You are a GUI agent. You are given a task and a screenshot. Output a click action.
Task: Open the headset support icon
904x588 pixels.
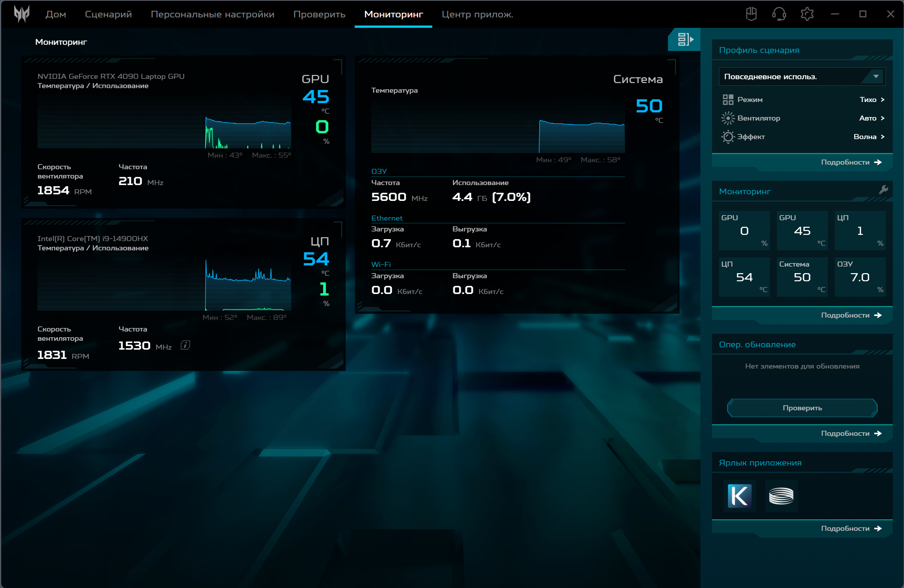[779, 14]
